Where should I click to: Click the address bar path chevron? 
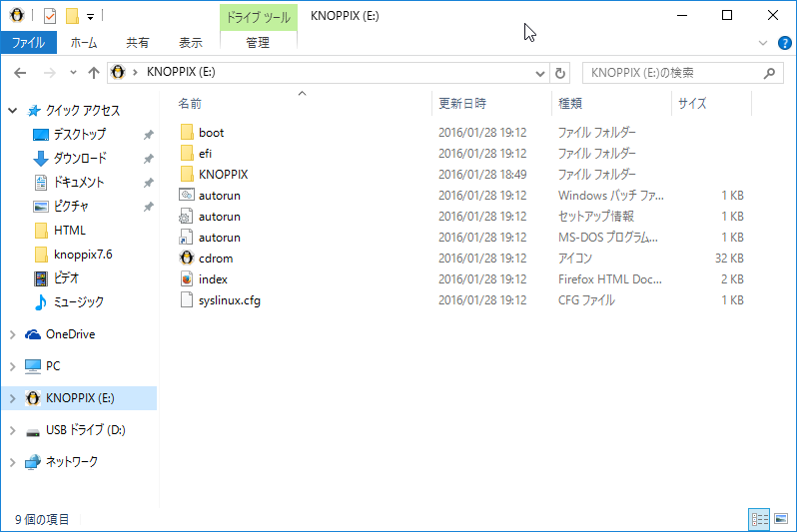[135, 73]
